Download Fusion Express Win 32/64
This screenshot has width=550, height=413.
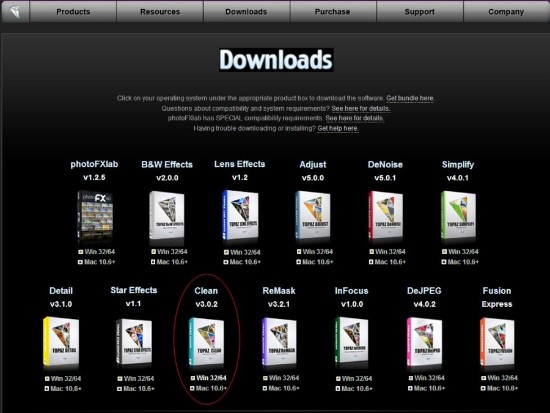tap(499, 378)
